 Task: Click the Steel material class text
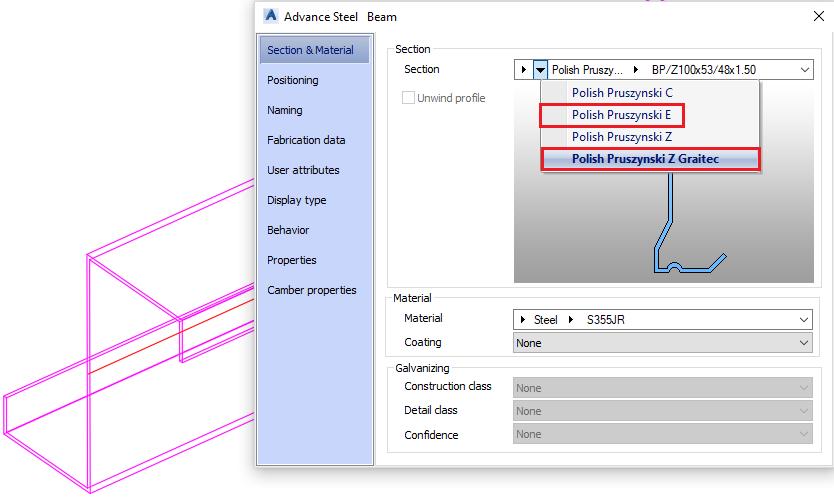[545, 320]
